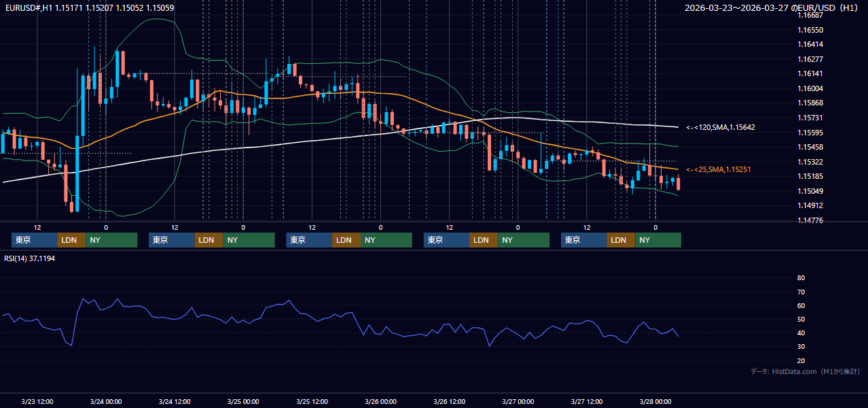Select the RSI scale value 50
The image size is (868, 408).
point(801,319)
